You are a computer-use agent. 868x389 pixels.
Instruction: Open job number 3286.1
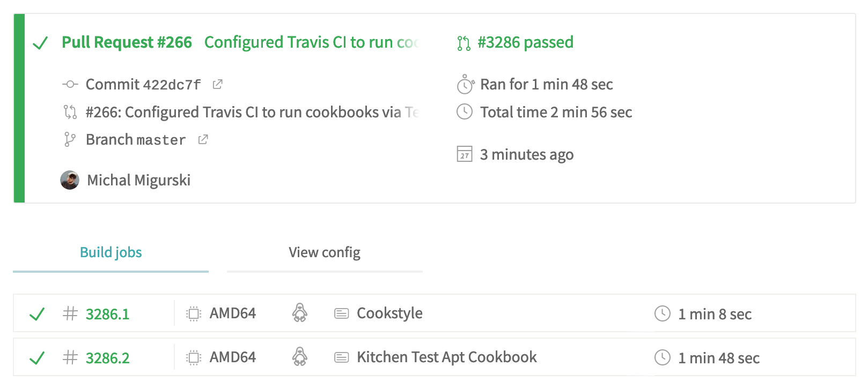click(x=107, y=314)
